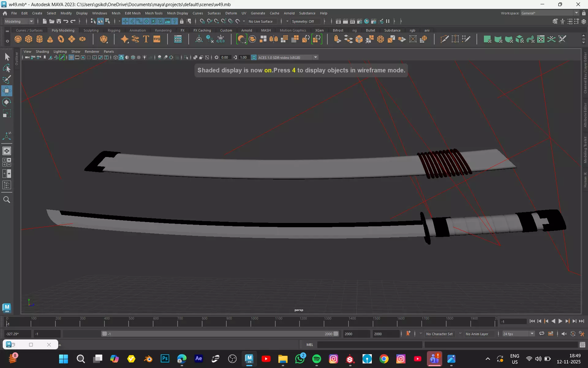588x368 pixels.
Task: Click the range slider left end handle
Action: (104, 334)
